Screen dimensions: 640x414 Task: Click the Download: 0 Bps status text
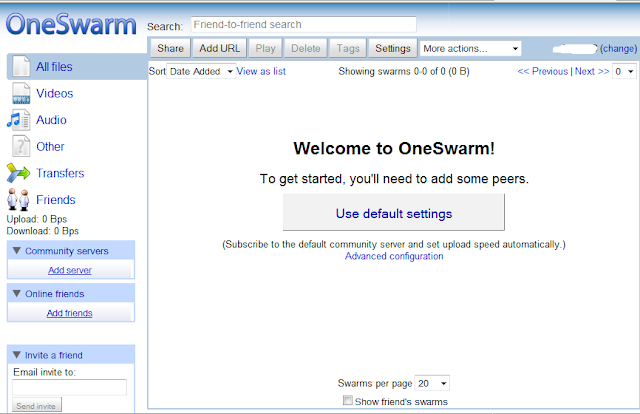(42, 231)
